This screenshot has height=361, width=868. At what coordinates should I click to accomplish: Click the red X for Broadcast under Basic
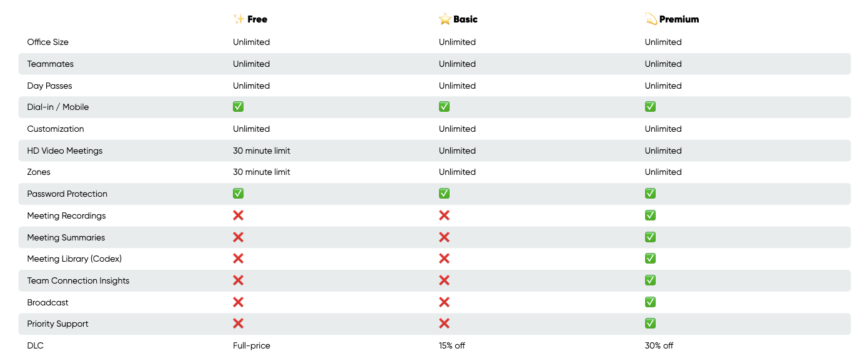pos(444,302)
